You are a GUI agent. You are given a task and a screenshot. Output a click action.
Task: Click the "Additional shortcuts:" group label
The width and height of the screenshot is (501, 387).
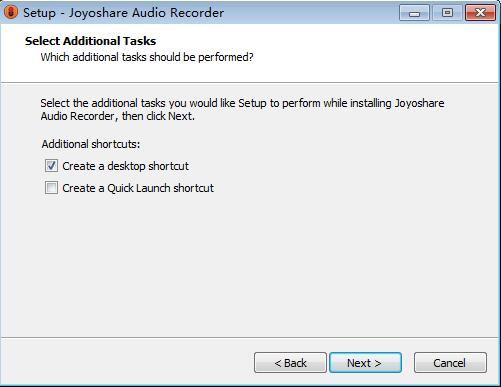coord(91,144)
